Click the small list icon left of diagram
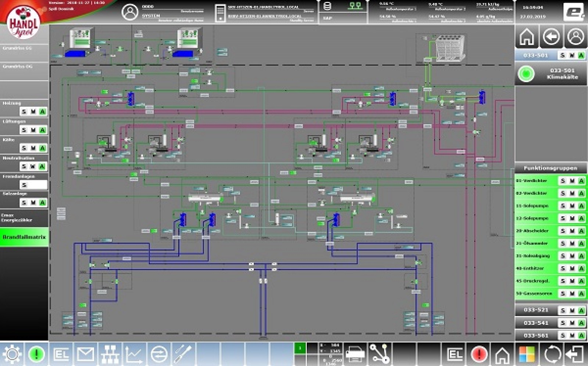This screenshot has height=366, width=588. (61, 214)
